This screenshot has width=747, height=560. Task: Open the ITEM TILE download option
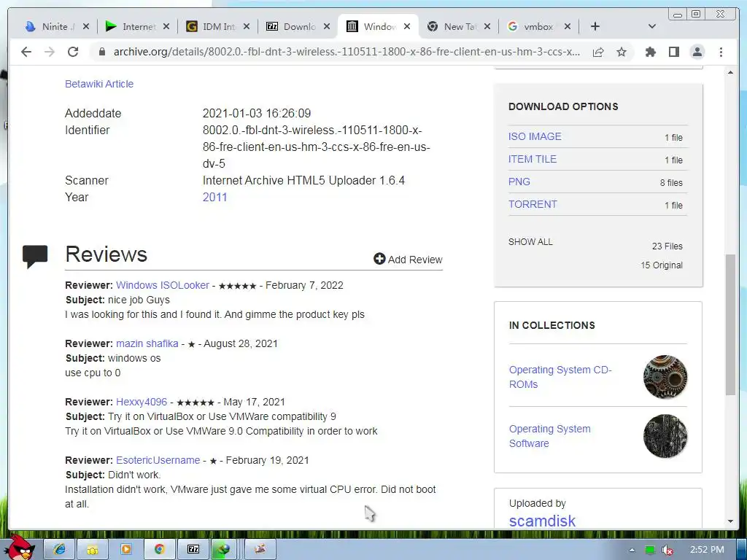pos(532,159)
